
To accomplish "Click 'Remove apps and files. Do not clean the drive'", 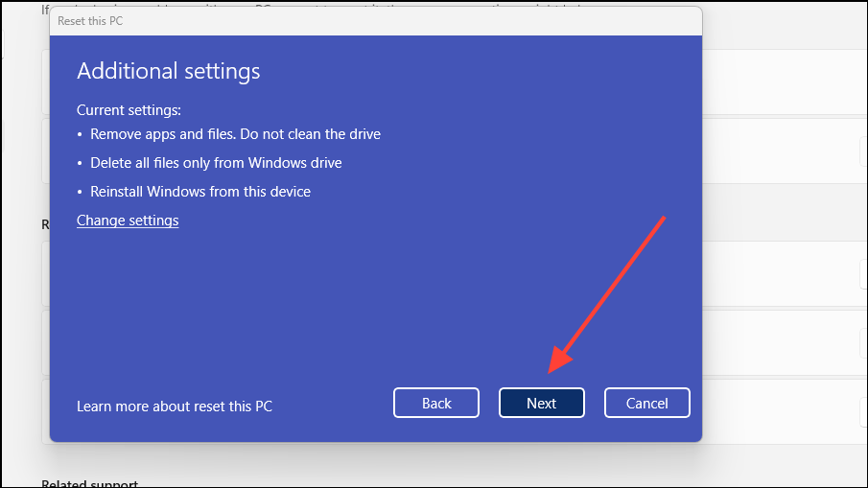I will (235, 134).
